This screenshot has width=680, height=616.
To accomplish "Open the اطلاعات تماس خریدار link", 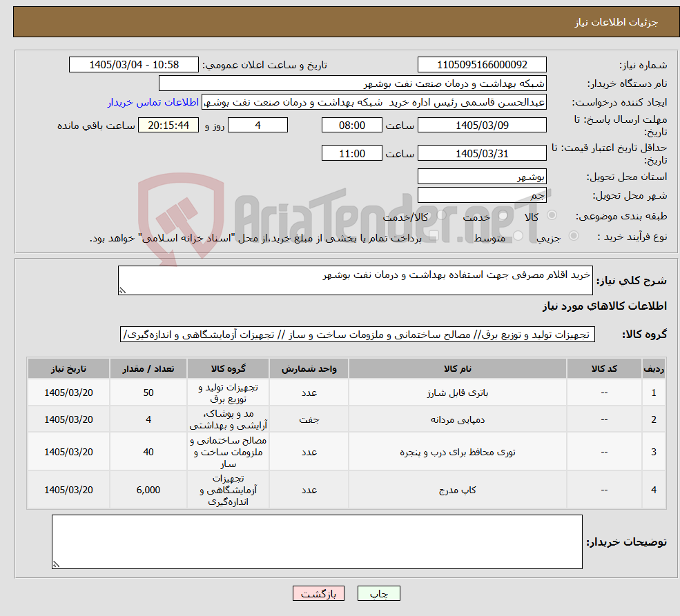I will coord(153,102).
